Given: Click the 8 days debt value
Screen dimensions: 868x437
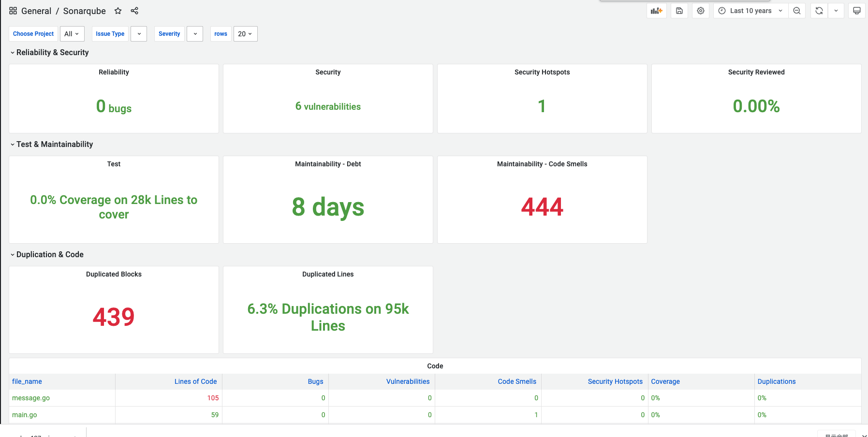Looking at the screenshot, I should click(x=328, y=207).
